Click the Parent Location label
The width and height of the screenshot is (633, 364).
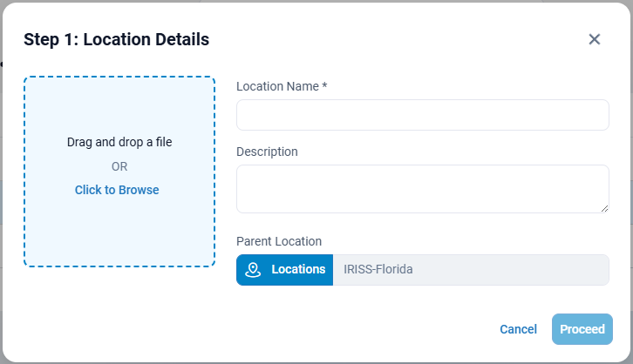click(x=279, y=241)
